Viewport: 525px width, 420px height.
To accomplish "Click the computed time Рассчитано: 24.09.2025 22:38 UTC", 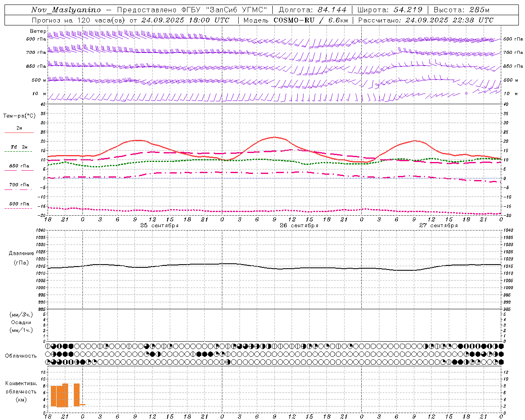I will 426,20.
